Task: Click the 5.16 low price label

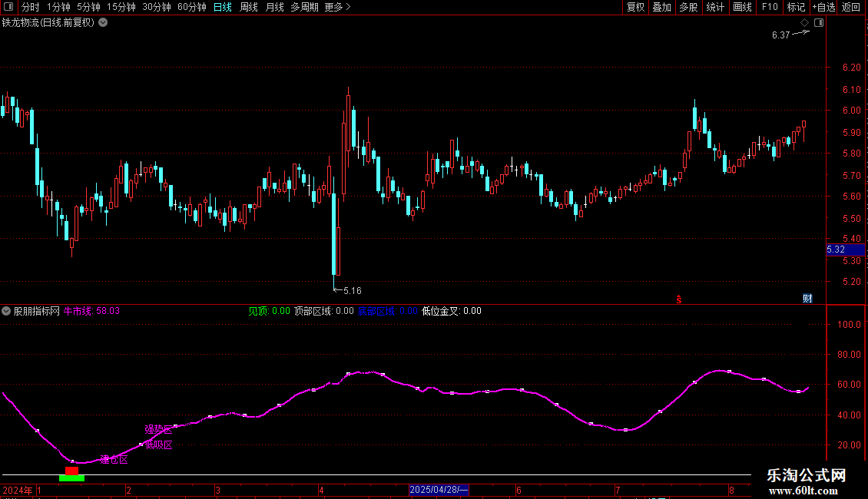Action: click(352, 290)
